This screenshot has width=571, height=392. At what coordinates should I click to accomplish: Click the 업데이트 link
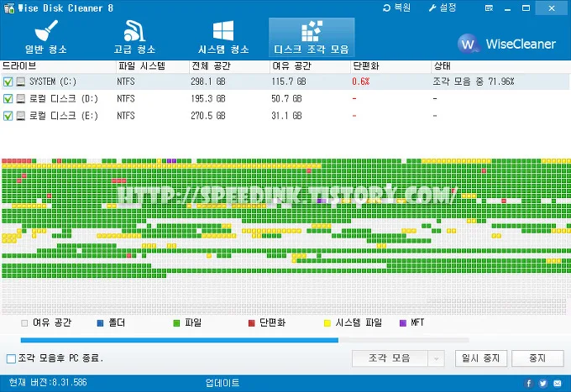[223, 383]
